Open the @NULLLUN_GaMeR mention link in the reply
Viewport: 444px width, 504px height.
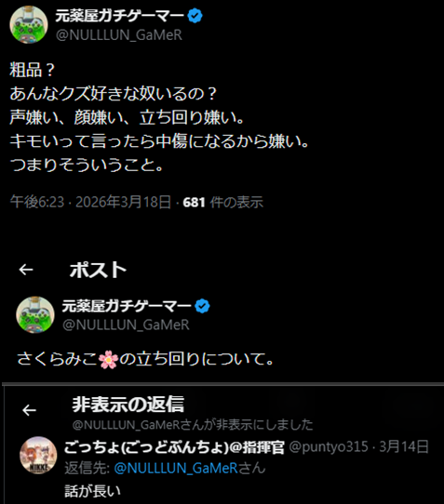[x=176, y=468]
